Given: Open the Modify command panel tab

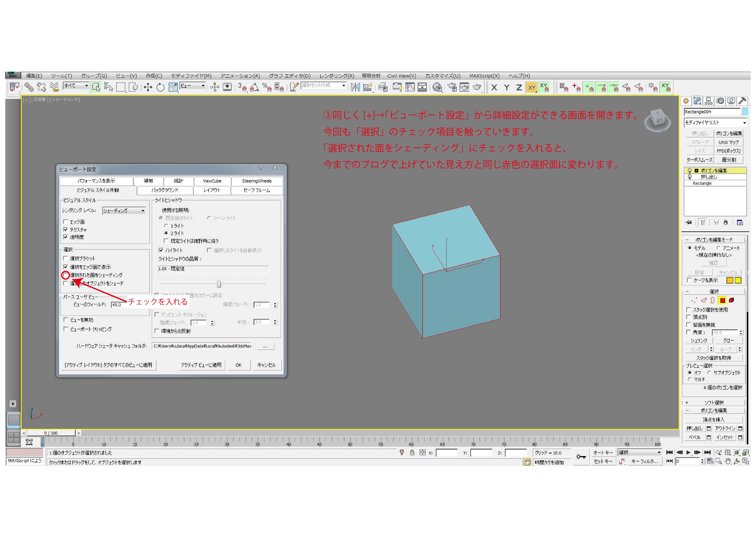Looking at the screenshot, I should tap(697, 101).
